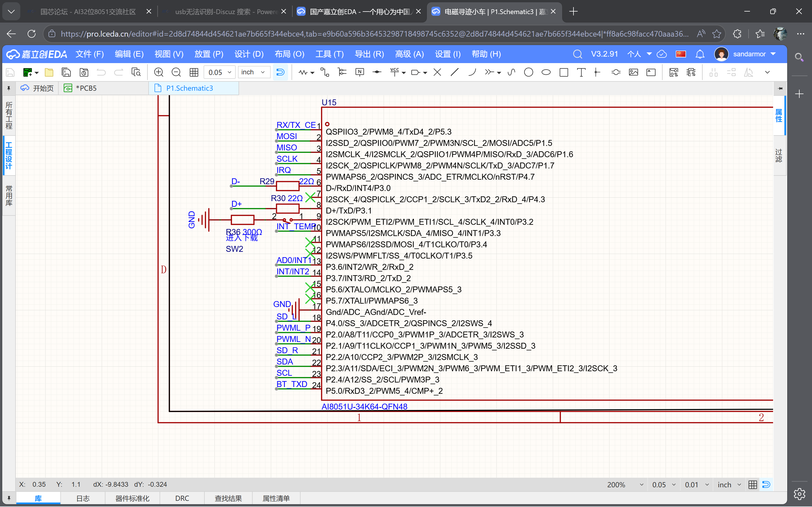Toggle snap button in top toolbar

pos(280,72)
